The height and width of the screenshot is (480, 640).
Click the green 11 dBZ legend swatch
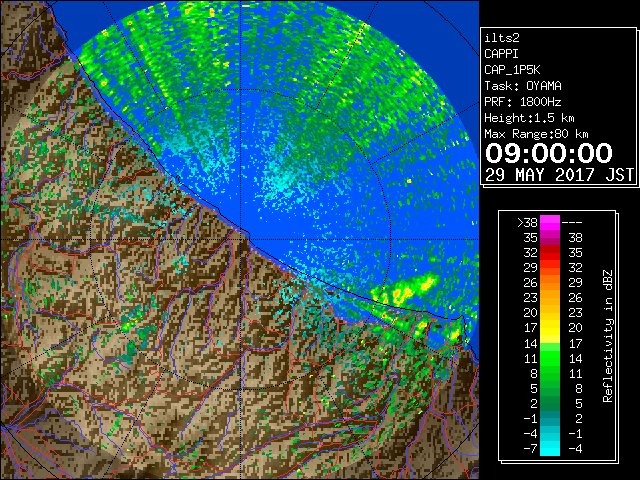point(550,358)
